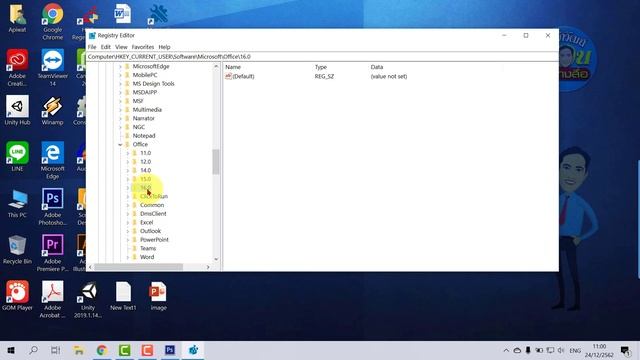Click tree scrollbar down arrow

click(216, 259)
